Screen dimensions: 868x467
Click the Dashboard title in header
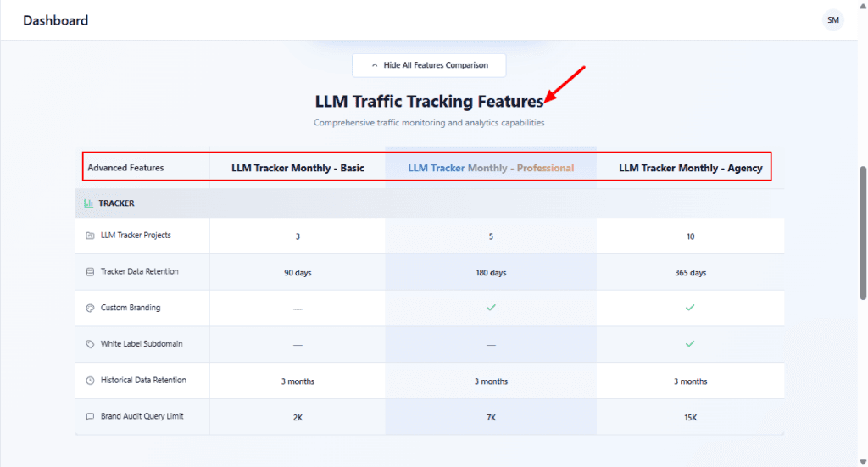[x=55, y=20]
